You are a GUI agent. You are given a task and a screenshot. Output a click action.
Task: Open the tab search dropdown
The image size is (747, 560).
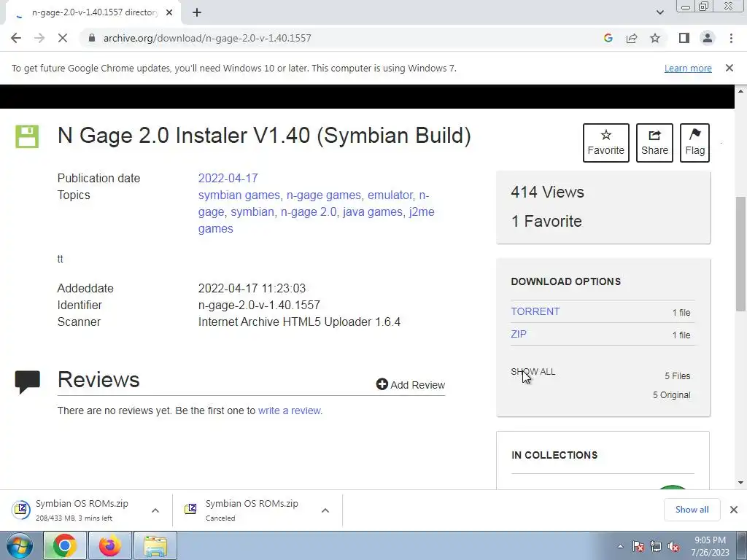point(659,12)
